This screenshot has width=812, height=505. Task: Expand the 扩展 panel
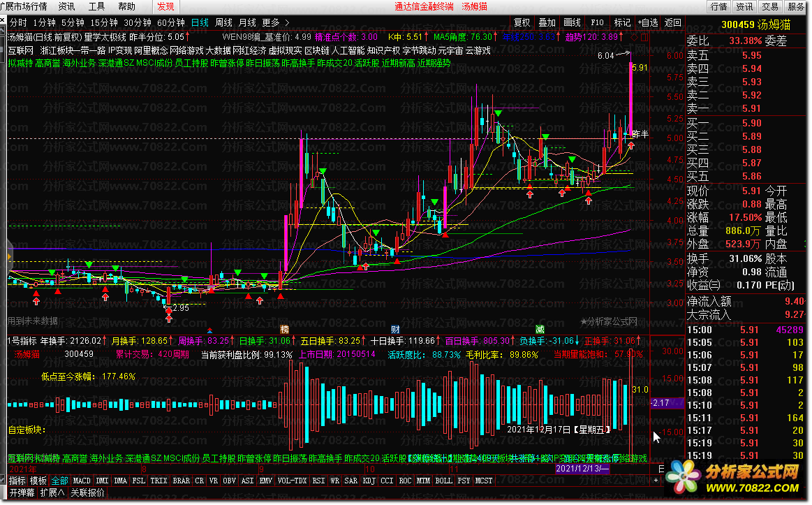(52, 492)
